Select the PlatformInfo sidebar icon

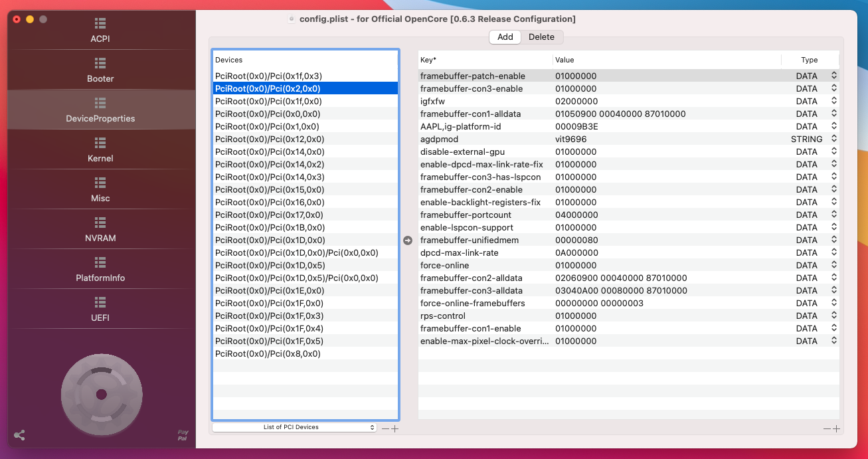pos(100,262)
